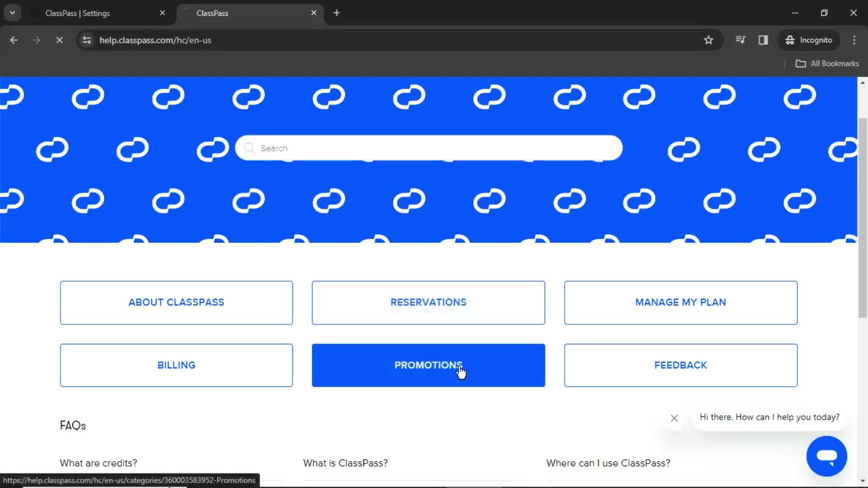Open the Billing category
Viewport: 868px width, 488px height.
pos(176,366)
